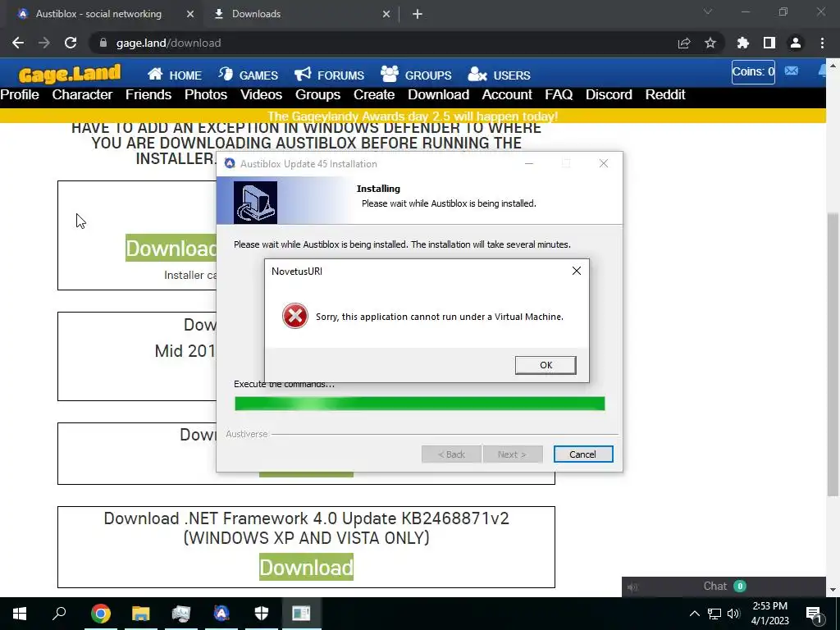This screenshot has width=840, height=630.
Task: Click the Coins: 0 box
Action: (x=753, y=72)
